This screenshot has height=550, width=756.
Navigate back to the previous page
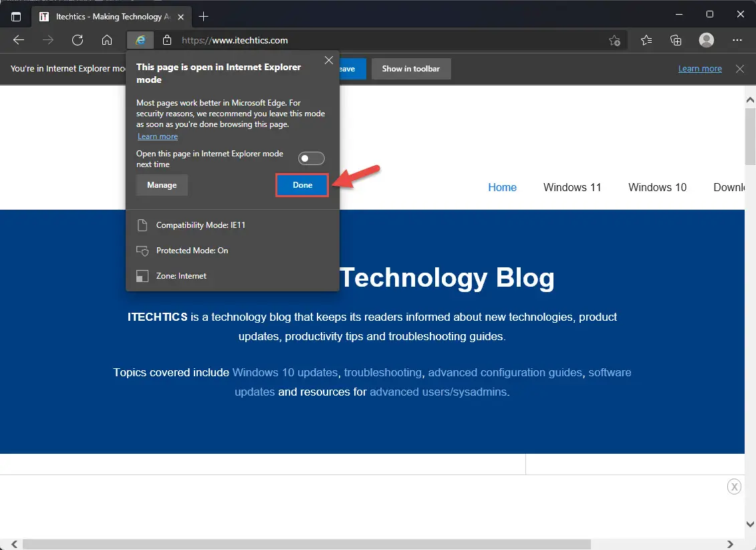pyautogui.click(x=18, y=40)
